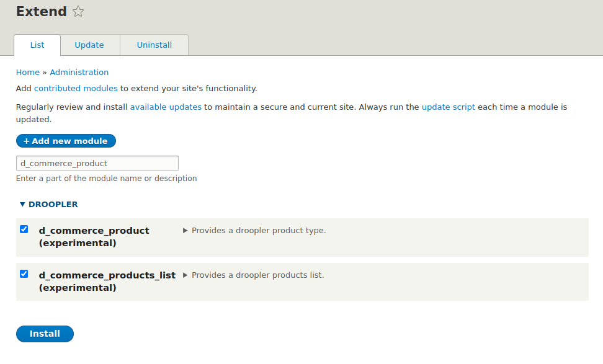This screenshot has width=603, height=364.
Task: Open the Administration breadcrumb link
Action: pos(79,73)
